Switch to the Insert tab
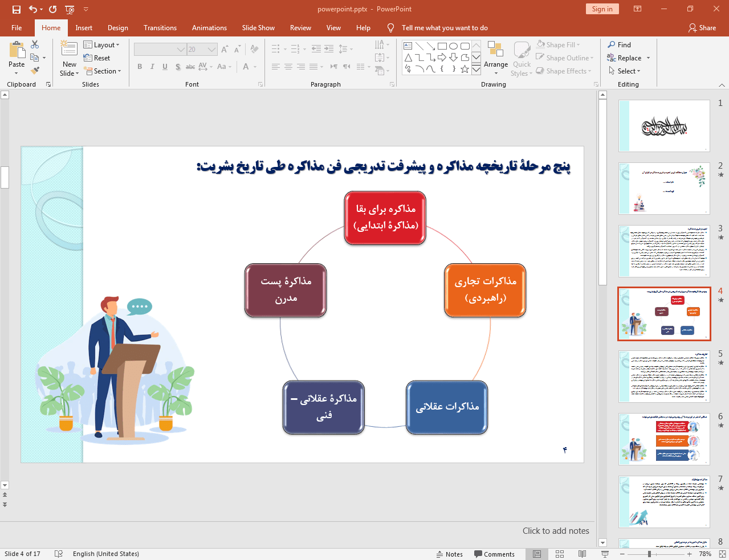The height and width of the screenshot is (560, 729). (83, 27)
